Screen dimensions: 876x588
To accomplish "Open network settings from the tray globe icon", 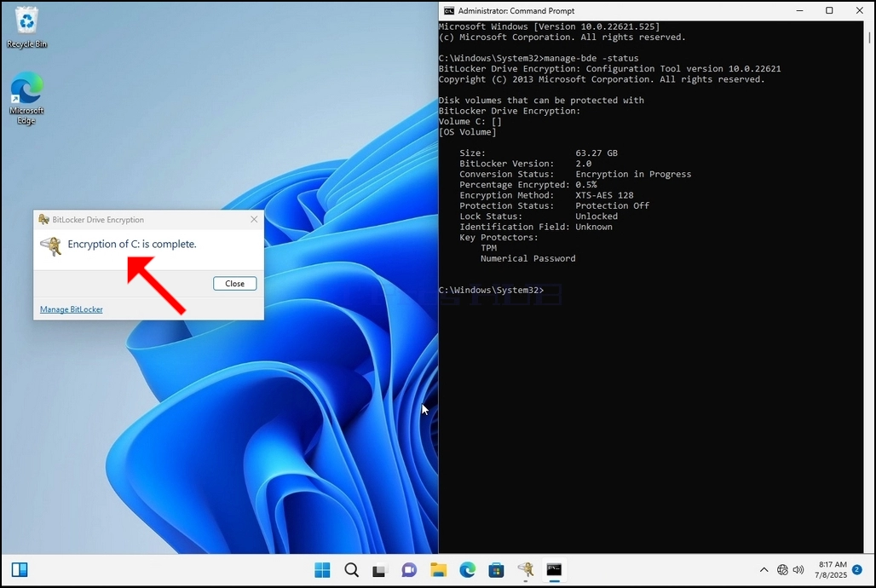I will point(782,569).
